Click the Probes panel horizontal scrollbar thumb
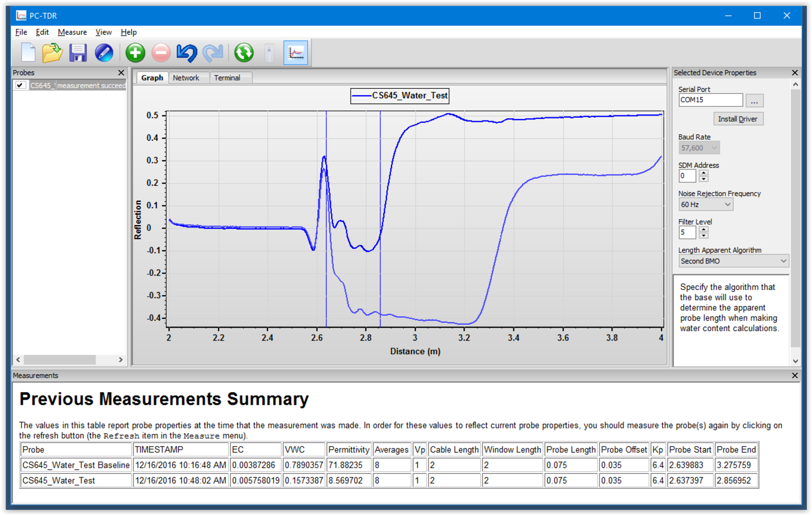 point(60,360)
